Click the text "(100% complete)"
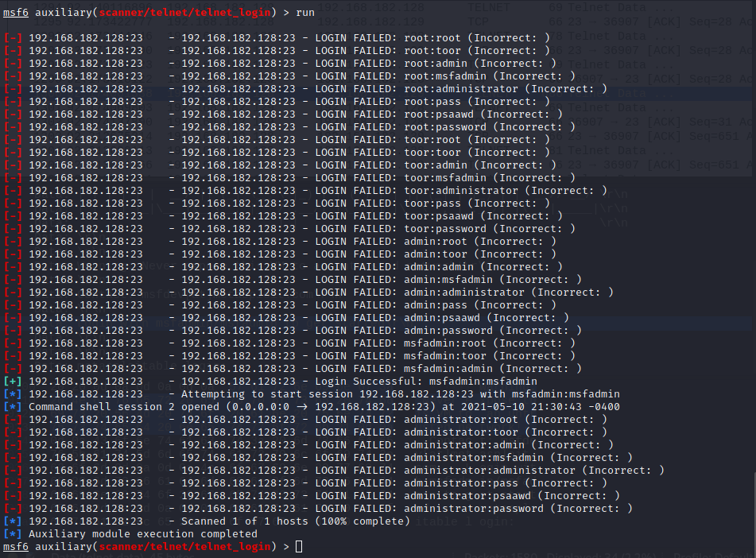This screenshot has width=756, height=558. tap(362, 521)
